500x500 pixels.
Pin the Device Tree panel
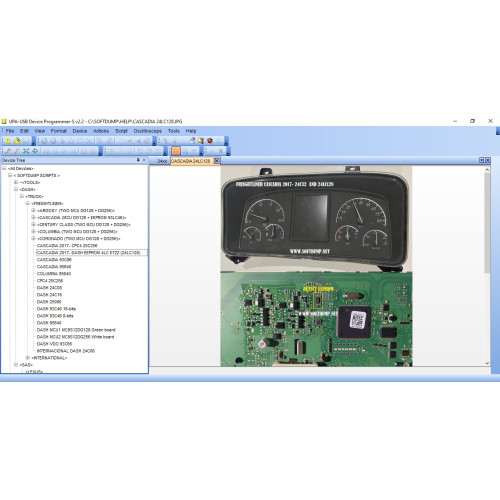(138, 160)
